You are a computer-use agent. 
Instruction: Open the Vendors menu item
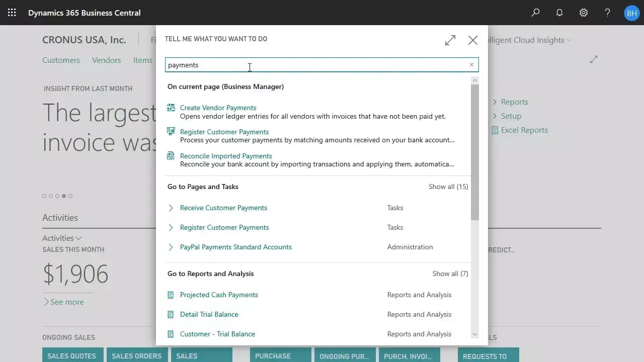click(x=106, y=60)
